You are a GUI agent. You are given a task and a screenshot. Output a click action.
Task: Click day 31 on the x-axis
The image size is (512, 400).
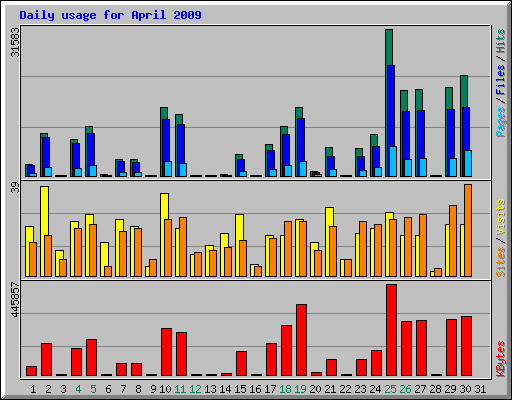pyautogui.click(x=480, y=389)
